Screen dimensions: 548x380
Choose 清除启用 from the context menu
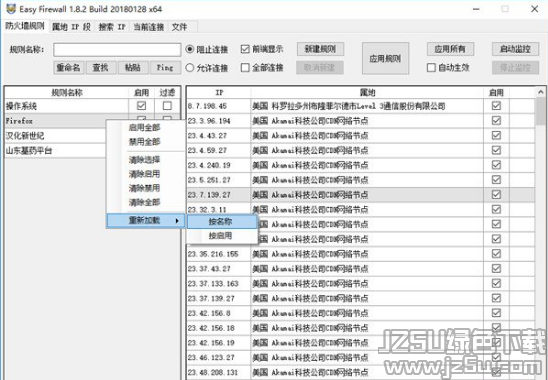(x=145, y=174)
